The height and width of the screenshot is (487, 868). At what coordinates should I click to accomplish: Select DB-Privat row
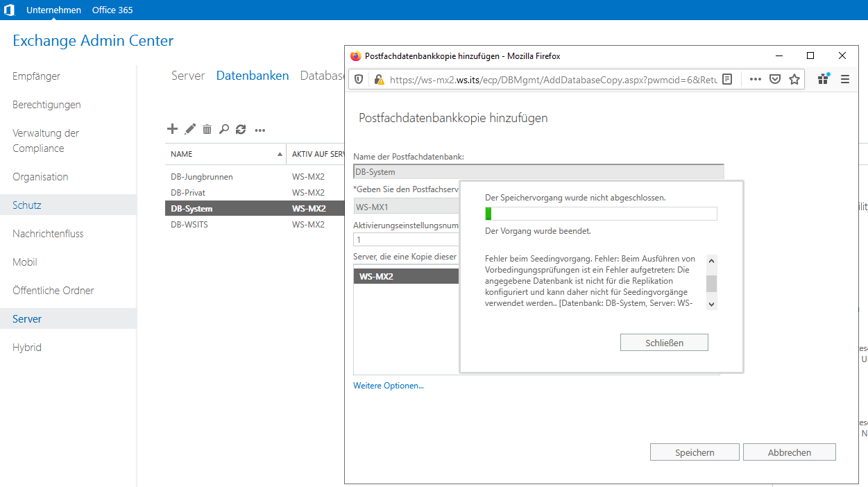[x=255, y=192]
